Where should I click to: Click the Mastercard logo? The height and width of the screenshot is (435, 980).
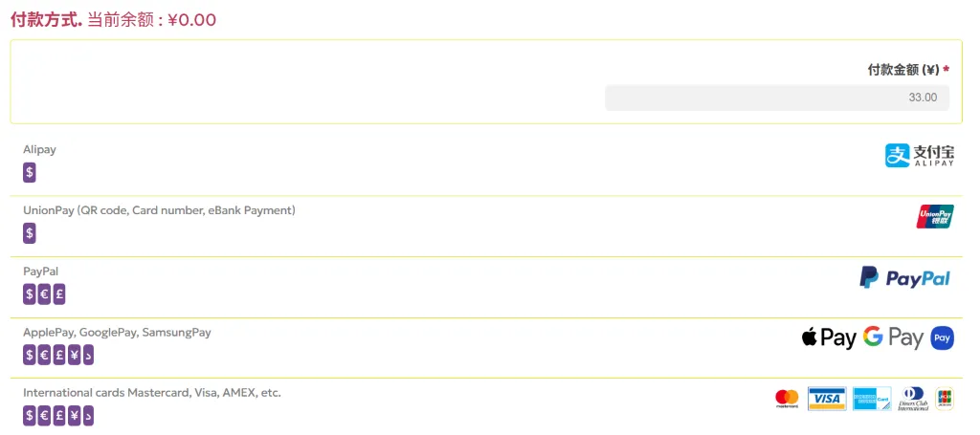click(787, 399)
